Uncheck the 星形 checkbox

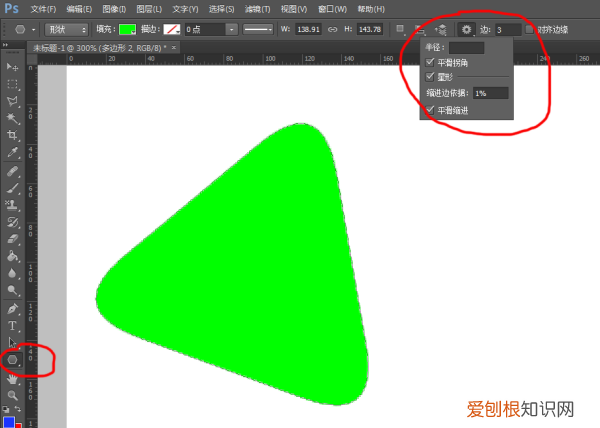point(431,76)
